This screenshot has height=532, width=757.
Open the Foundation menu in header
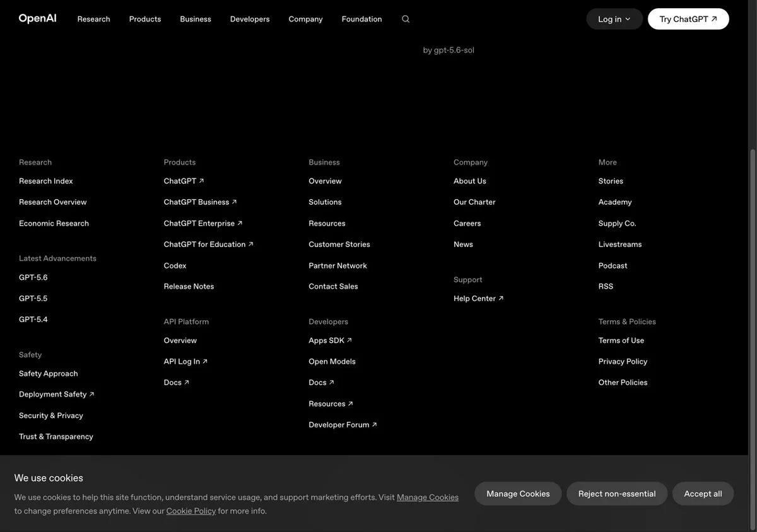pyautogui.click(x=362, y=19)
